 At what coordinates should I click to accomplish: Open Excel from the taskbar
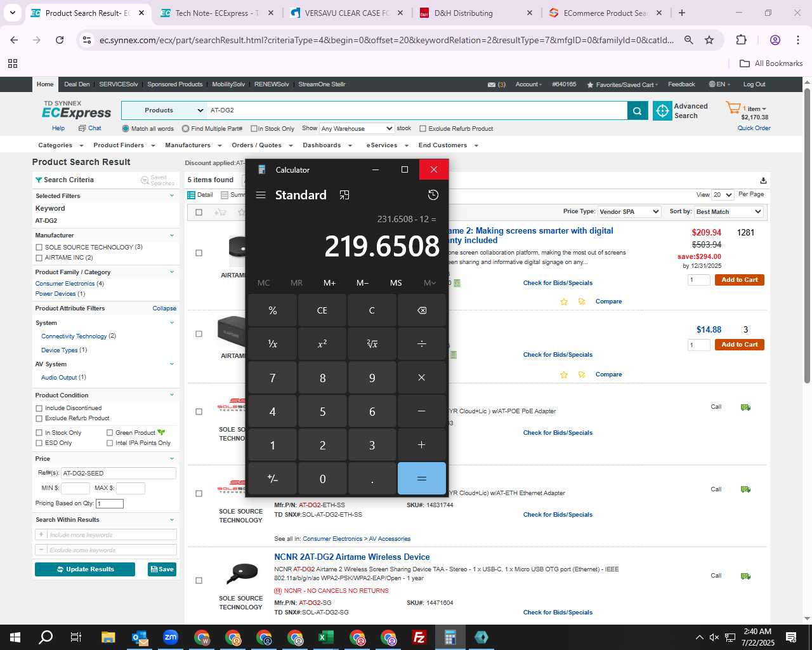tap(326, 637)
